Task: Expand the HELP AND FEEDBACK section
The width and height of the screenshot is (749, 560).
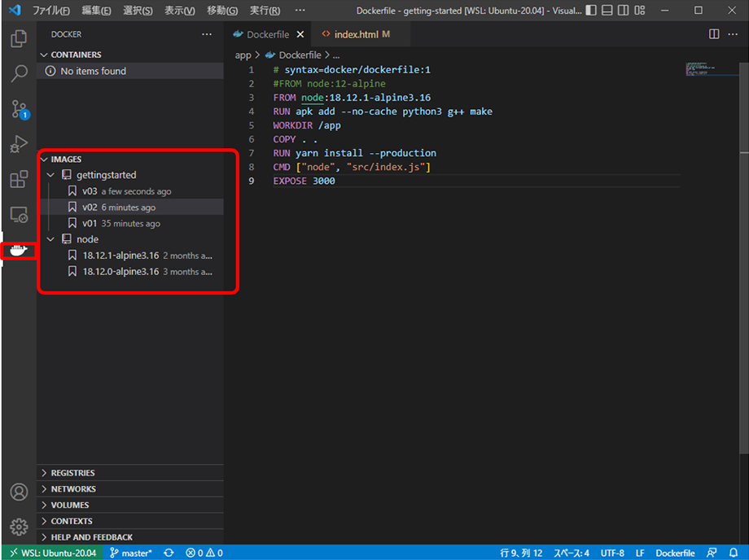Action: (130, 537)
